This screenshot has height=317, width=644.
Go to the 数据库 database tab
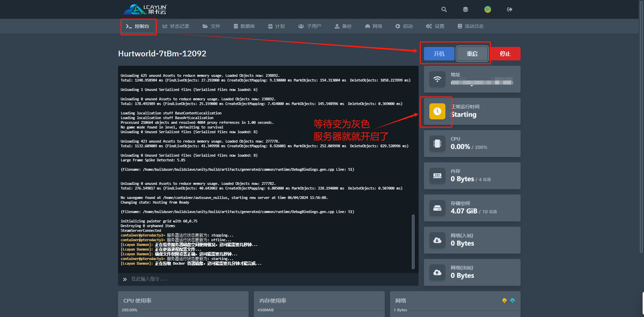(244, 26)
